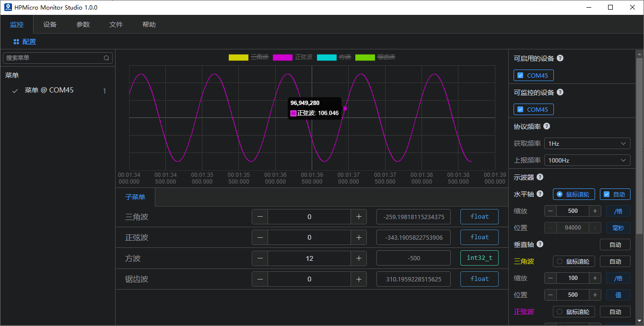Decrease 三角波 位置 500 with minus

pos(550,295)
